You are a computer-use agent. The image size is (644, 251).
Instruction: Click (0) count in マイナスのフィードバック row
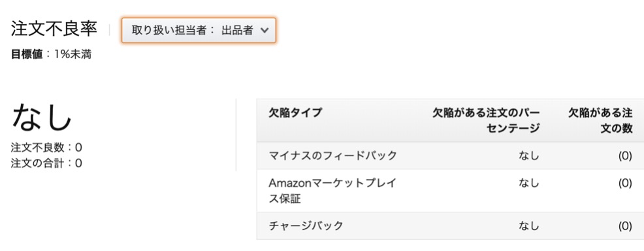click(625, 156)
